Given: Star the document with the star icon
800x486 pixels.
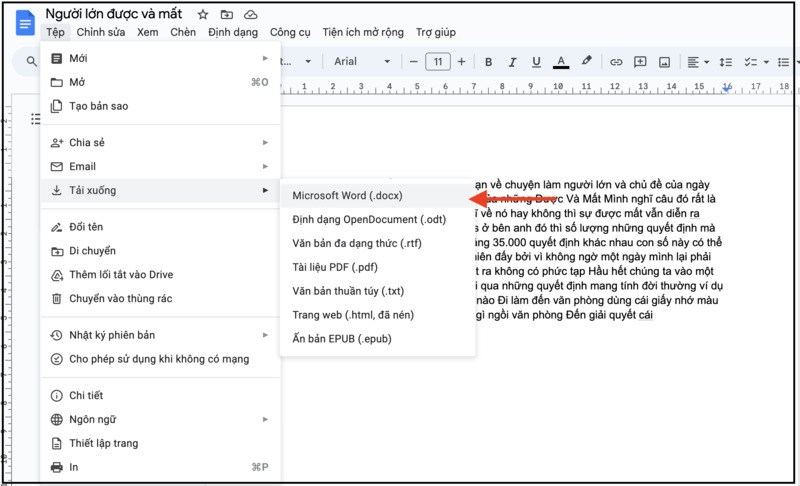Looking at the screenshot, I should pyautogui.click(x=203, y=15).
